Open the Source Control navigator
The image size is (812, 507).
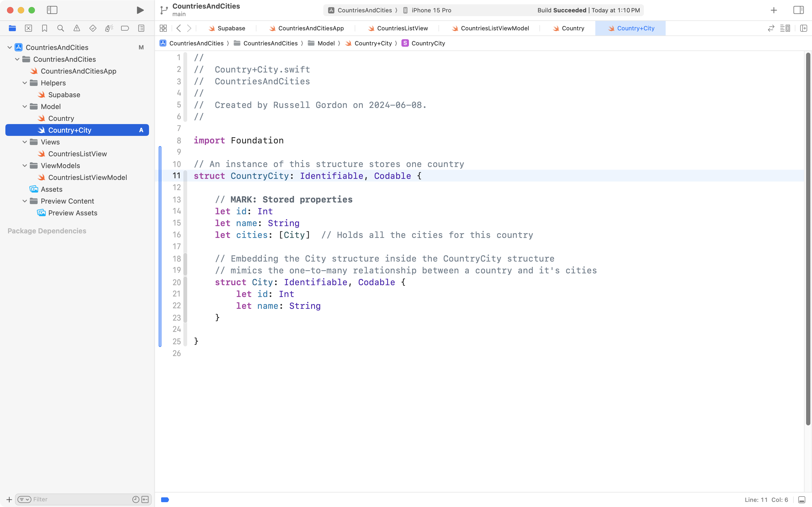pyautogui.click(x=28, y=28)
